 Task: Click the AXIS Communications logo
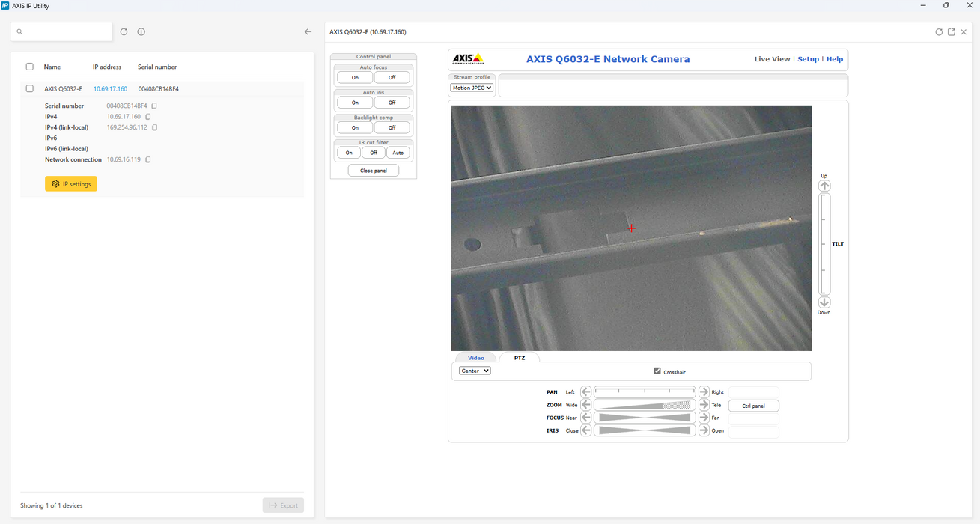click(x=468, y=59)
